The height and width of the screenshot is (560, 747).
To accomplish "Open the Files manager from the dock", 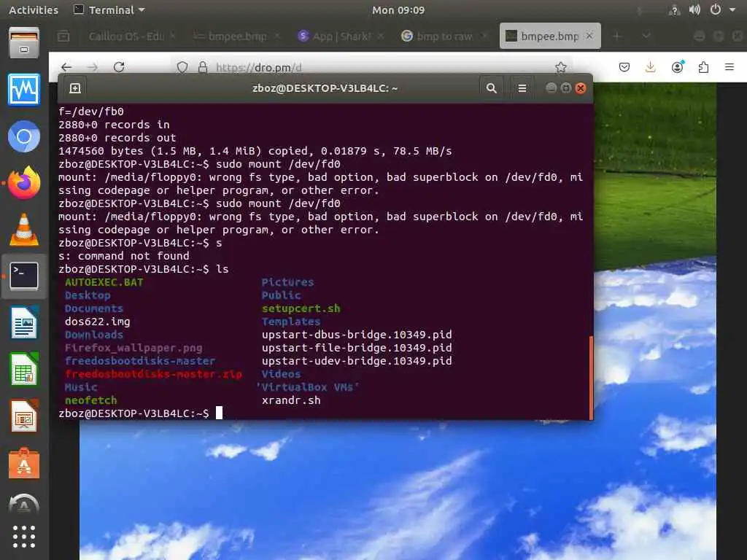I will (x=24, y=43).
